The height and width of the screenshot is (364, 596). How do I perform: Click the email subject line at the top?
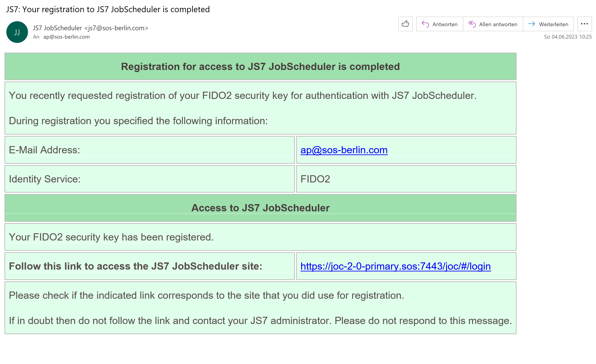[108, 9]
